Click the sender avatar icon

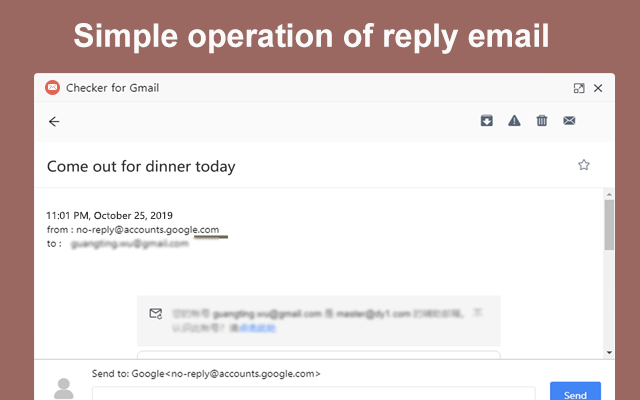click(x=64, y=389)
